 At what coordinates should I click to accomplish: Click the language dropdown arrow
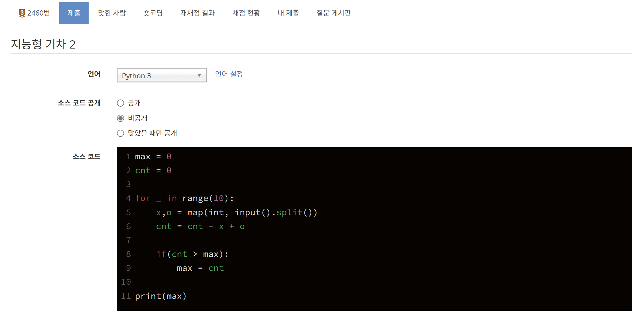199,76
